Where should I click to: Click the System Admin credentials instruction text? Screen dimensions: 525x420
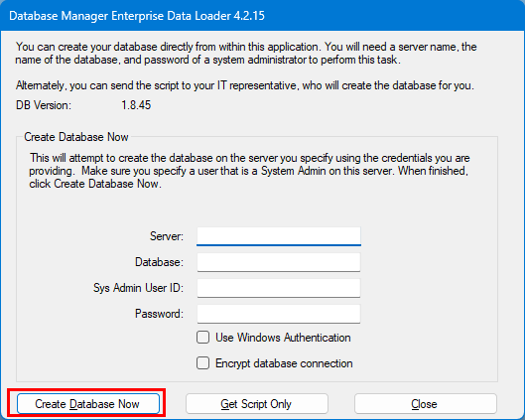(x=249, y=171)
